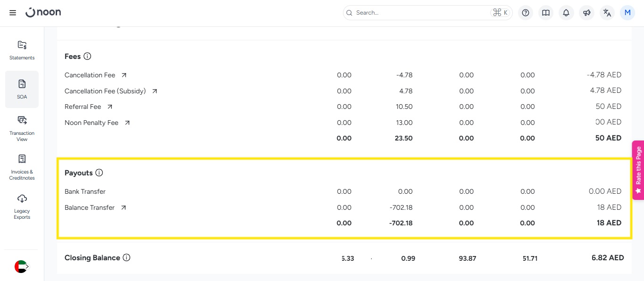The width and height of the screenshot is (644, 281).
Task: Show info tooltip next to Fees
Action: pyautogui.click(x=87, y=56)
